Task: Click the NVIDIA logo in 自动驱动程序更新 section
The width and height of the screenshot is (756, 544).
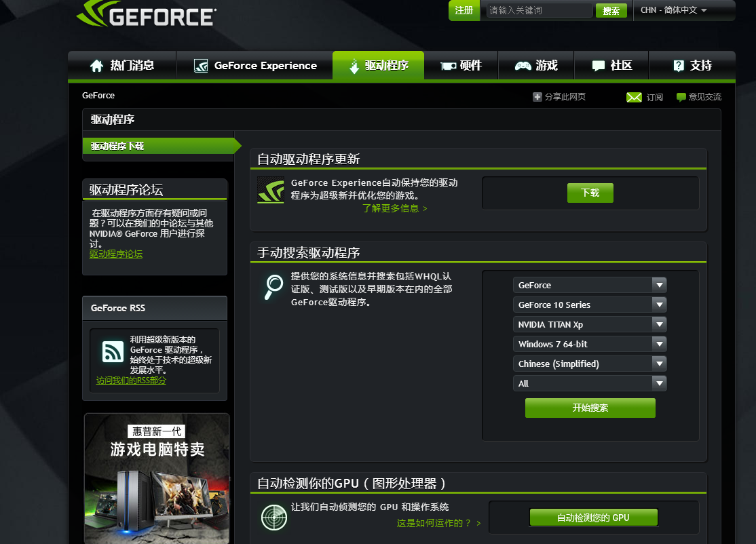Action: [271, 190]
